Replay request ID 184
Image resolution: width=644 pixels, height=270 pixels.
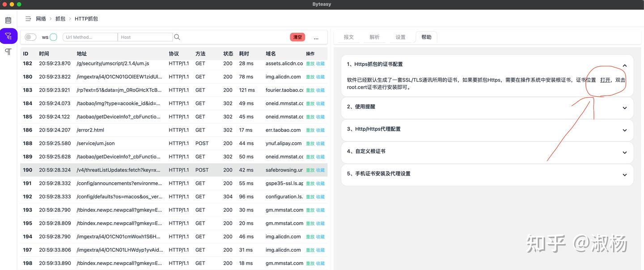point(310,104)
